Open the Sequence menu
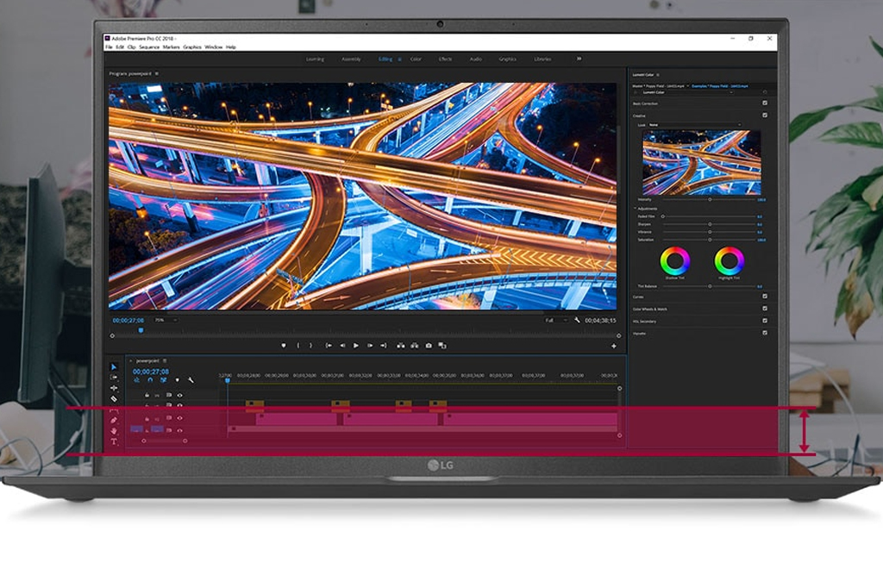883x588 pixels. click(149, 47)
